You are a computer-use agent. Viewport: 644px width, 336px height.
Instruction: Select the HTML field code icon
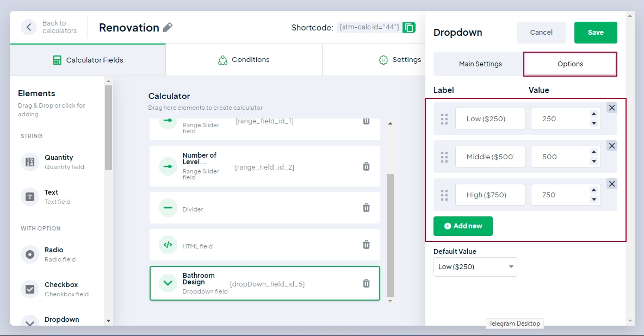(x=168, y=245)
